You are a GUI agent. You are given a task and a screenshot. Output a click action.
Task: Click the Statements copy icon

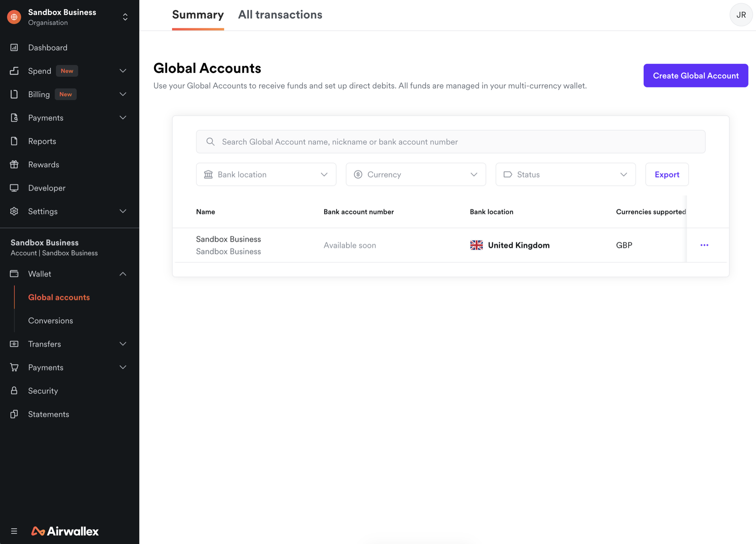click(x=14, y=414)
